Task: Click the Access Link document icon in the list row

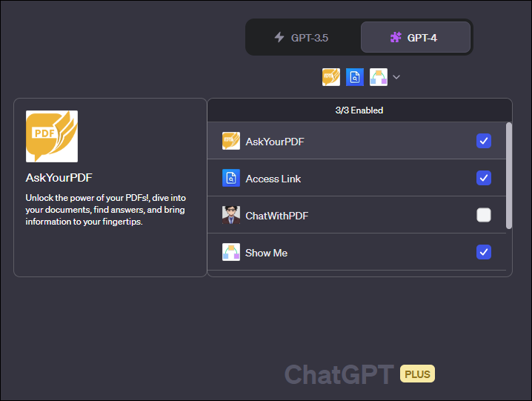Action: pos(231,178)
